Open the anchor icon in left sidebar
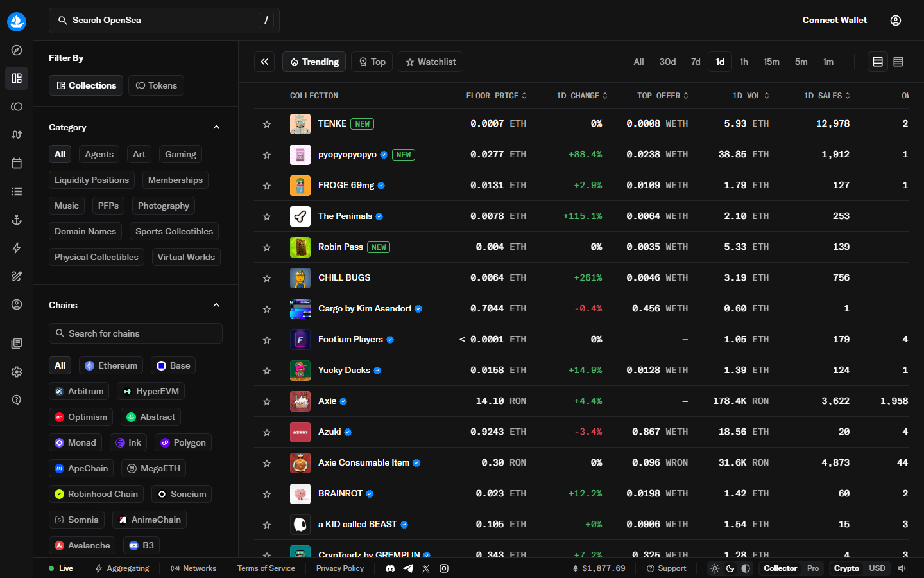The height and width of the screenshot is (578, 924). pos(17,220)
